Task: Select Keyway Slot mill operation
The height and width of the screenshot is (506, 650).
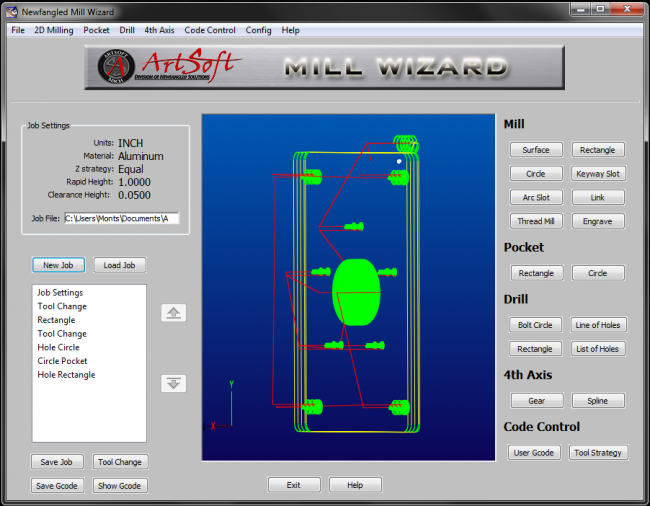Action: click(x=598, y=173)
